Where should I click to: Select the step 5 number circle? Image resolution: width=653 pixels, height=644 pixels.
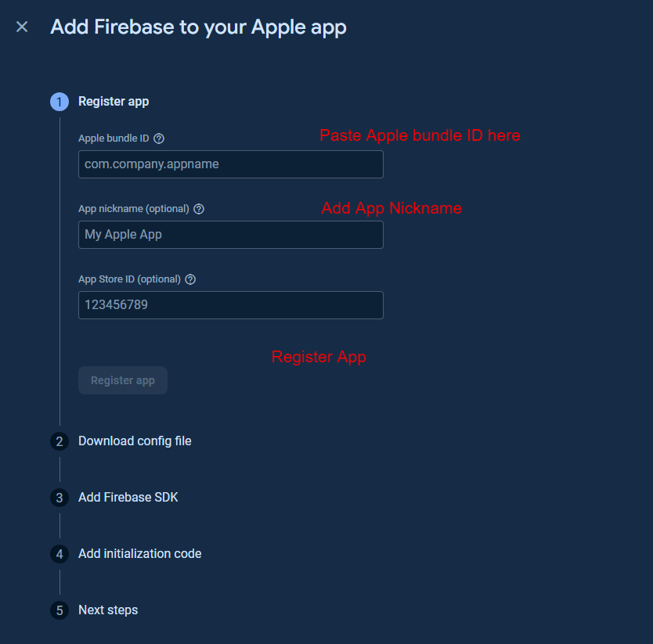(60, 610)
